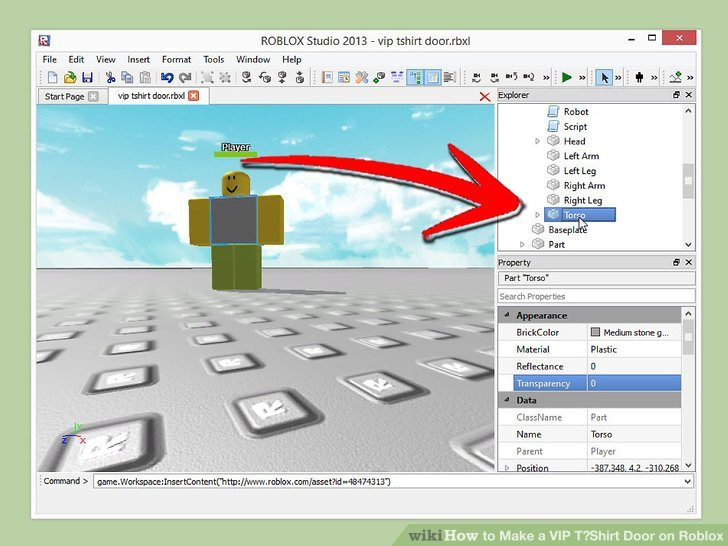Click the panel icon with a clock
The image size is (728, 546).
pyautogui.click(x=344, y=77)
